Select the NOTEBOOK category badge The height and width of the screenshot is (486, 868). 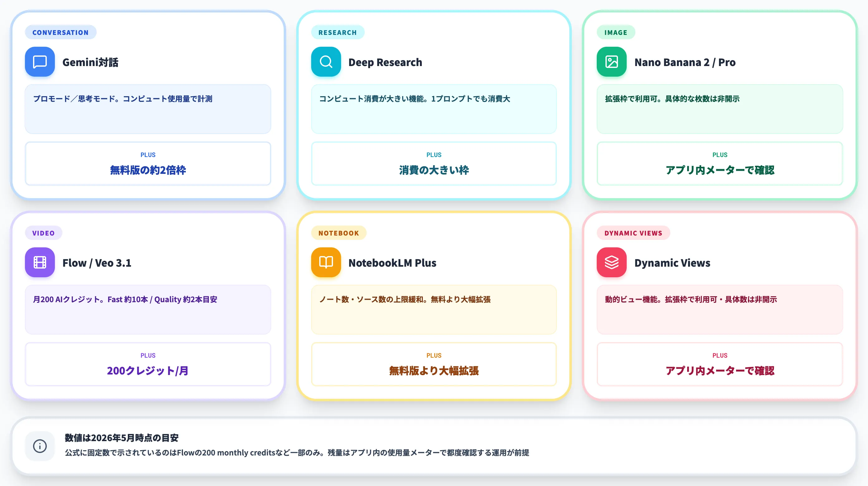339,233
